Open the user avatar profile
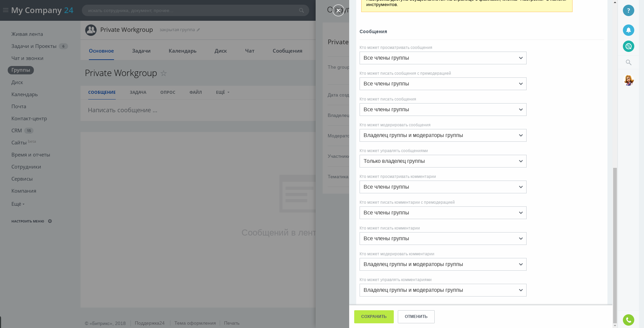Viewport: 644px width, 328px height. click(x=629, y=80)
